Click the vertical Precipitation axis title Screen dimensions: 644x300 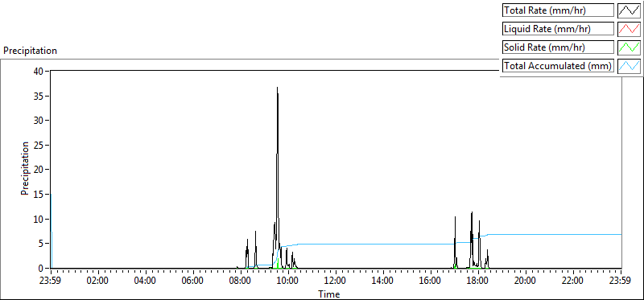pyautogui.click(x=25, y=168)
